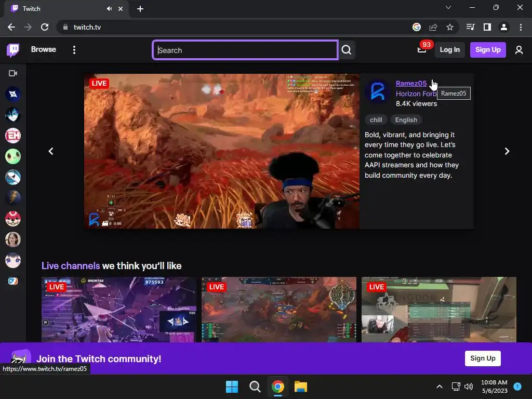
Task: Click Ramez05 channel avatar in featured panel
Action: point(377,91)
